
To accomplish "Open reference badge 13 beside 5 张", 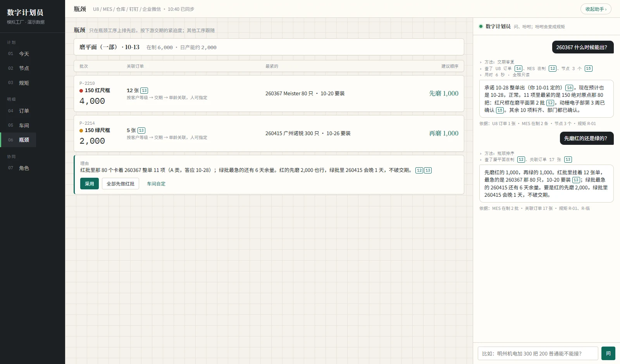I will coord(141,130).
